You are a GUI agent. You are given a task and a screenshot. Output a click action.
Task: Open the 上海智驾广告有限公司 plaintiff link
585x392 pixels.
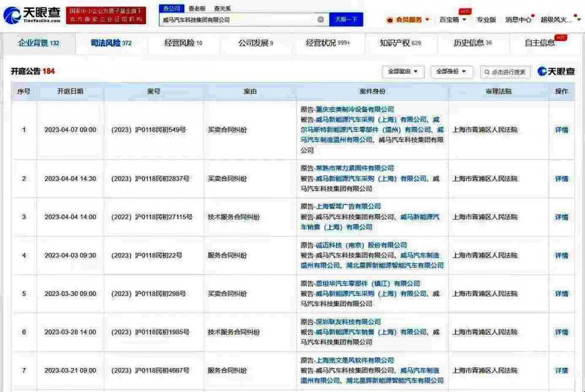point(348,207)
